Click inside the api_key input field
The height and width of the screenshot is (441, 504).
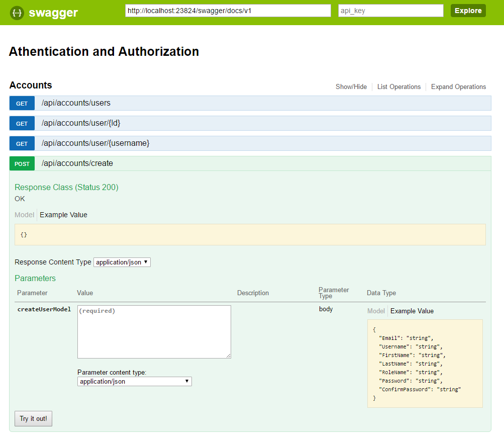[x=390, y=10]
